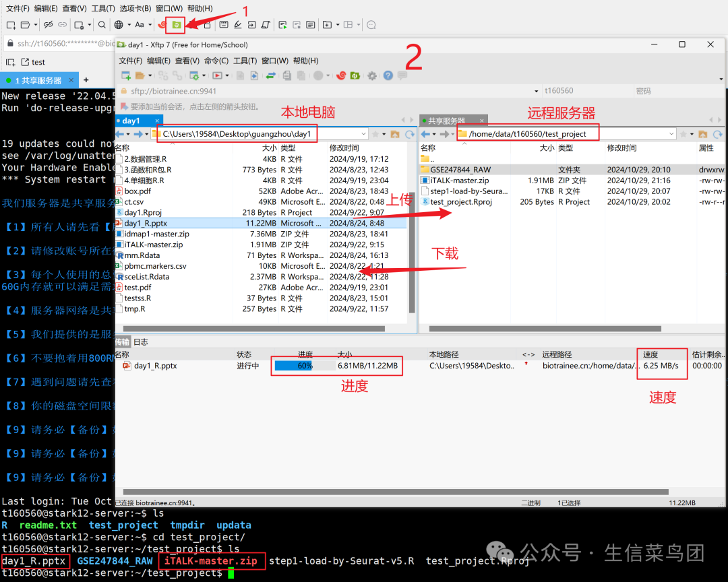The image size is (728, 582).
Task: Go back in the local day1 pane
Action: (x=120, y=134)
